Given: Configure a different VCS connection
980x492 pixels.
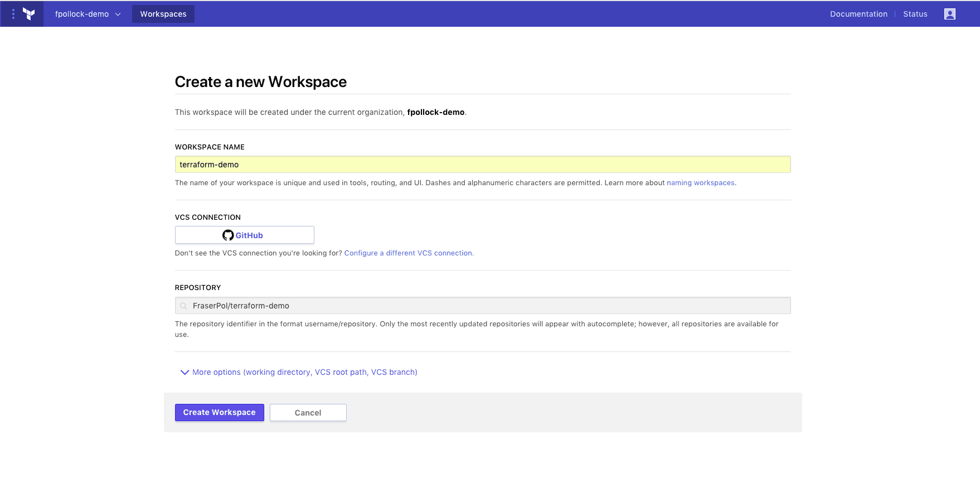Looking at the screenshot, I should click(408, 253).
